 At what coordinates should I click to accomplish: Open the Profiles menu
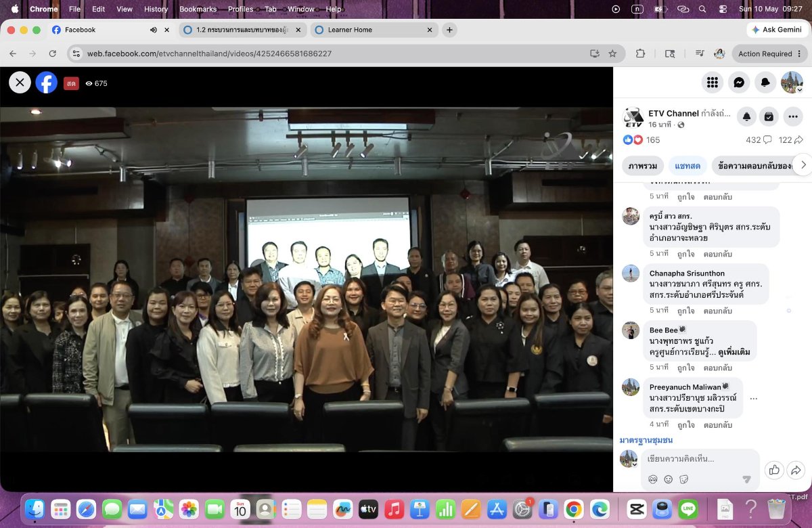(240, 9)
